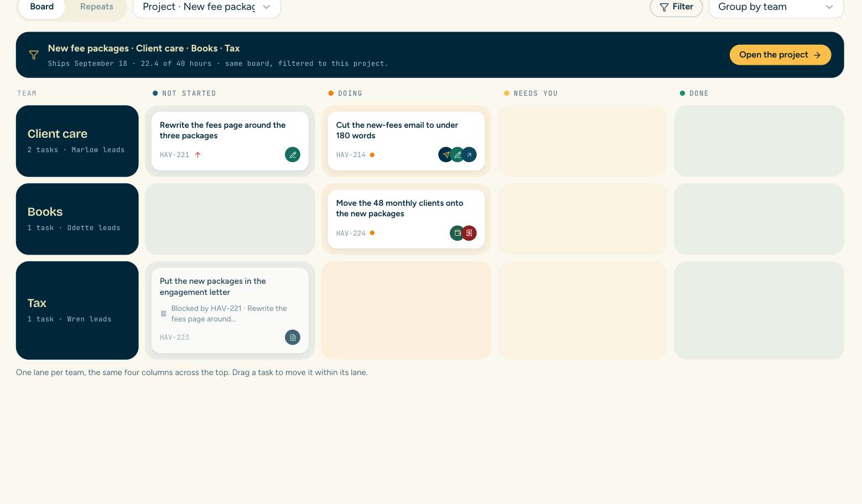862x504 pixels.
Task: Click the orange status dot beside HAV-214
Action: (x=372, y=155)
